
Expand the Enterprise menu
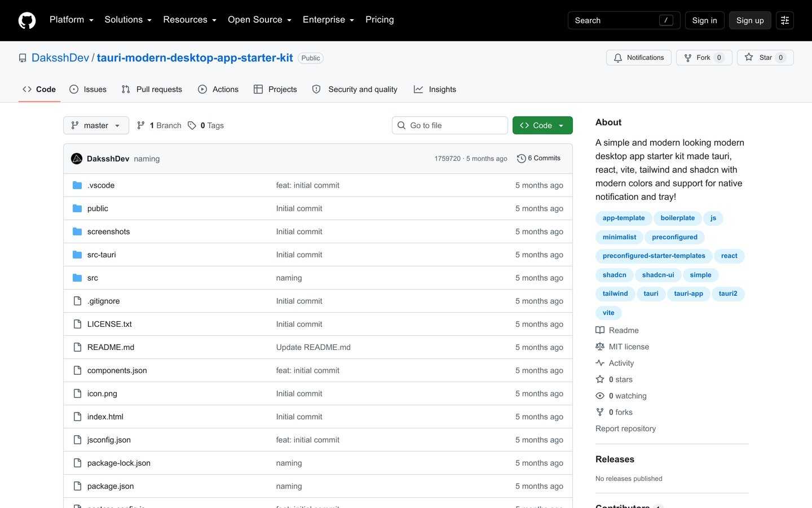click(329, 20)
